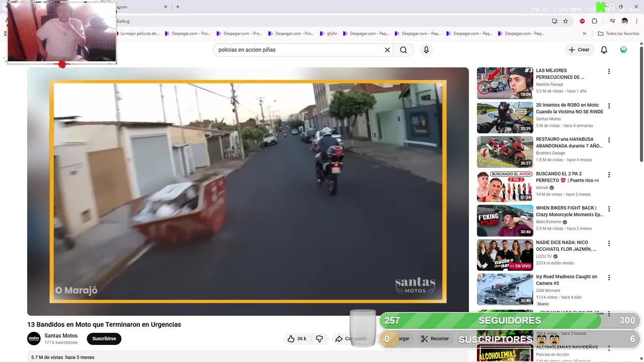Open more options for '20 Intentos de ROBO'
644x362 pixels.
(x=609, y=106)
